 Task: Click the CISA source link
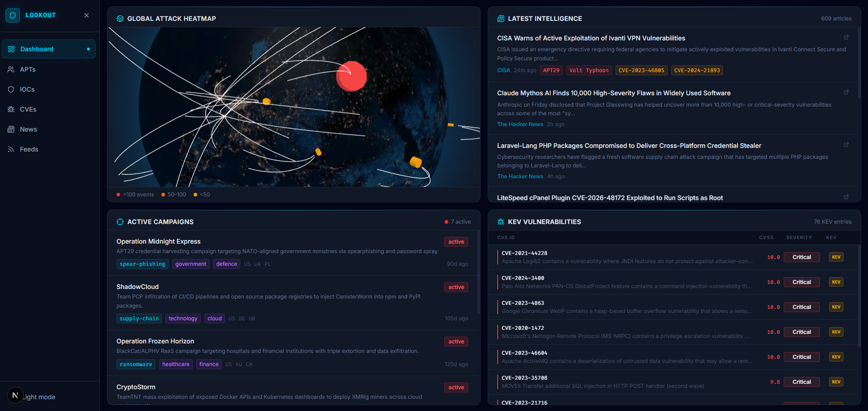pyautogui.click(x=504, y=70)
